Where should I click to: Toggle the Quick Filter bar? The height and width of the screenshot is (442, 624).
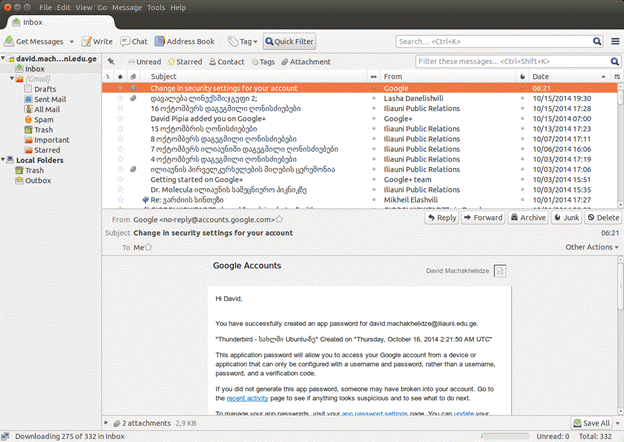point(289,41)
